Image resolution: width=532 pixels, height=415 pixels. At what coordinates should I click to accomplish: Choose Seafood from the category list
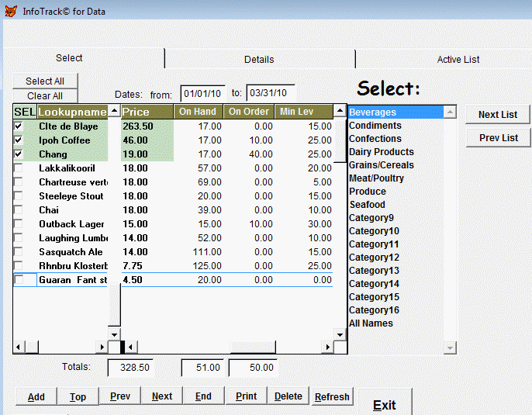point(367,205)
